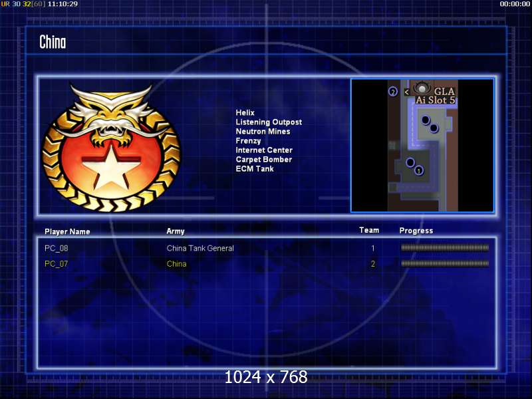
Task: Click team number 2 for PC_07
Action: 373,264
